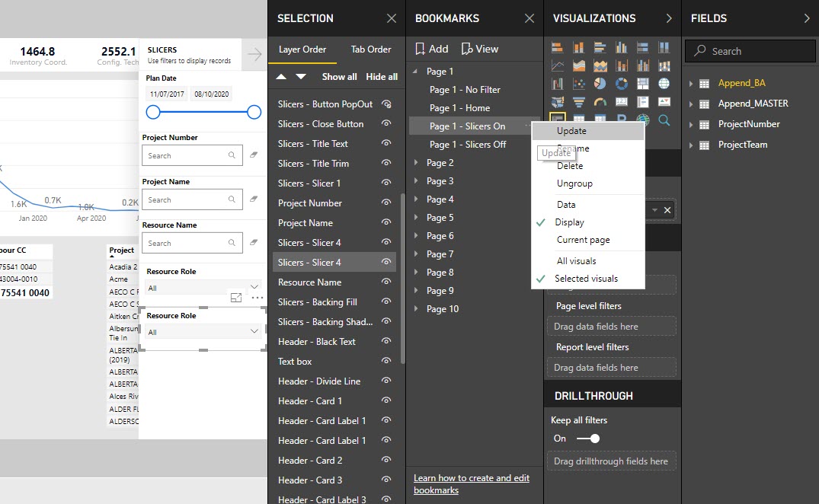The height and width of the screenshot is (504, 819).
Task: Select the Scatter chart visual
Action: (579, 84)
